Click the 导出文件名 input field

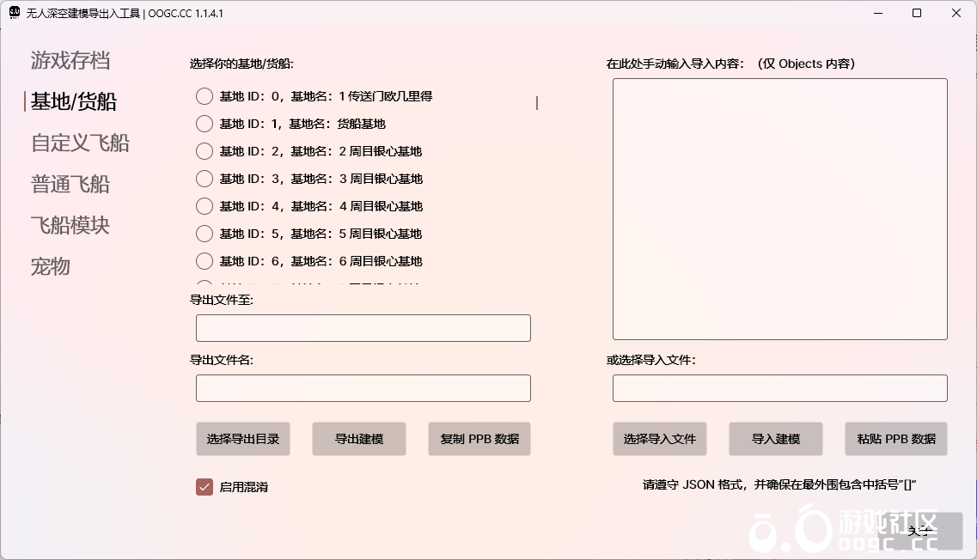pyautogui.click(x=363, y=388)
